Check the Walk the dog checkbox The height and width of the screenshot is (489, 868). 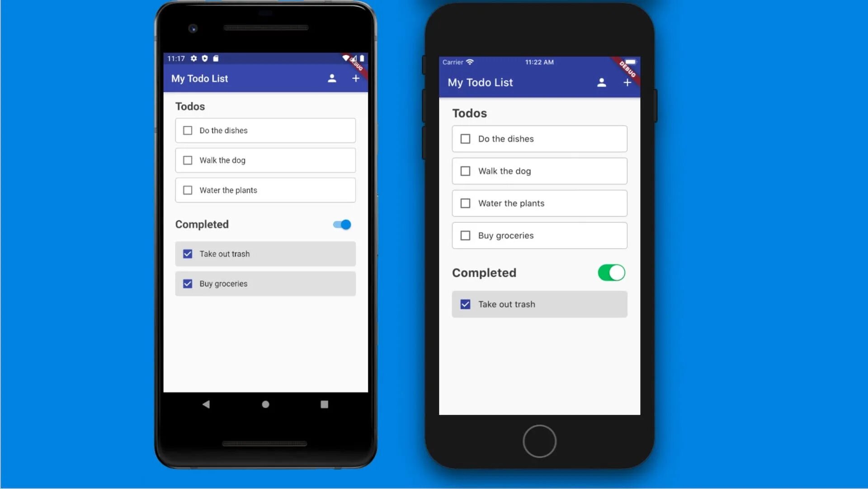click(188, 160)
